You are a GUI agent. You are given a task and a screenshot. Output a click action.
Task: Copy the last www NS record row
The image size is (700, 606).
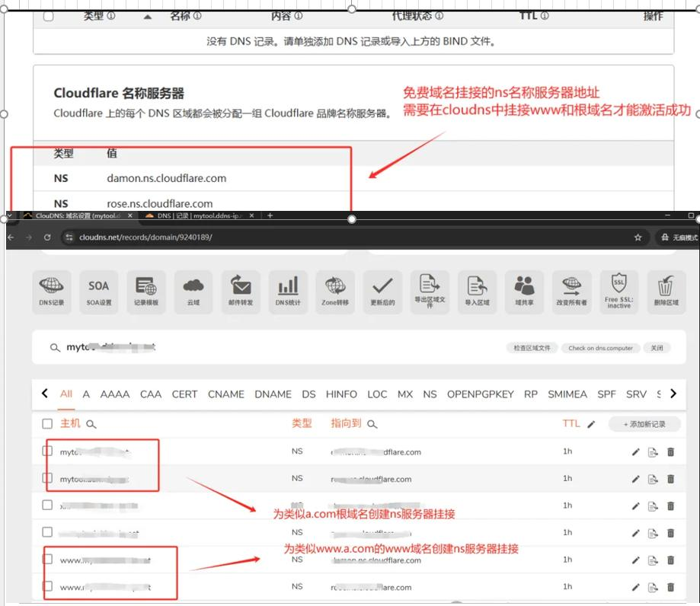point(653,587)
